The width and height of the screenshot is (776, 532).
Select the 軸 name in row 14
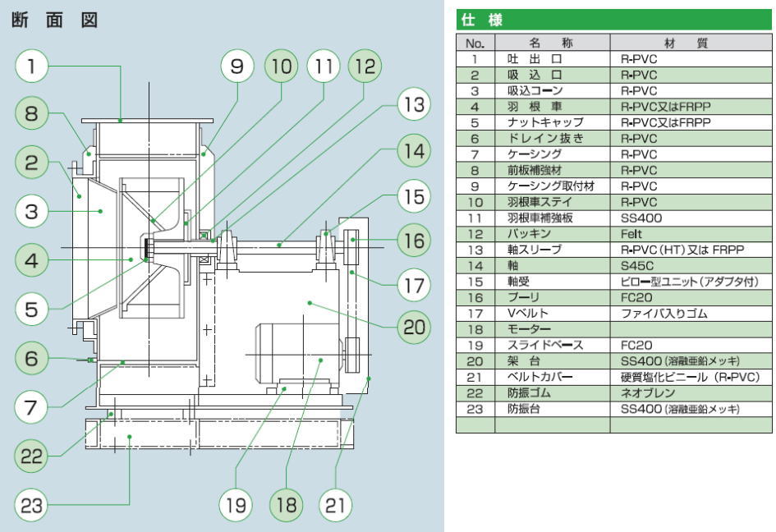[x=553, y=266]
